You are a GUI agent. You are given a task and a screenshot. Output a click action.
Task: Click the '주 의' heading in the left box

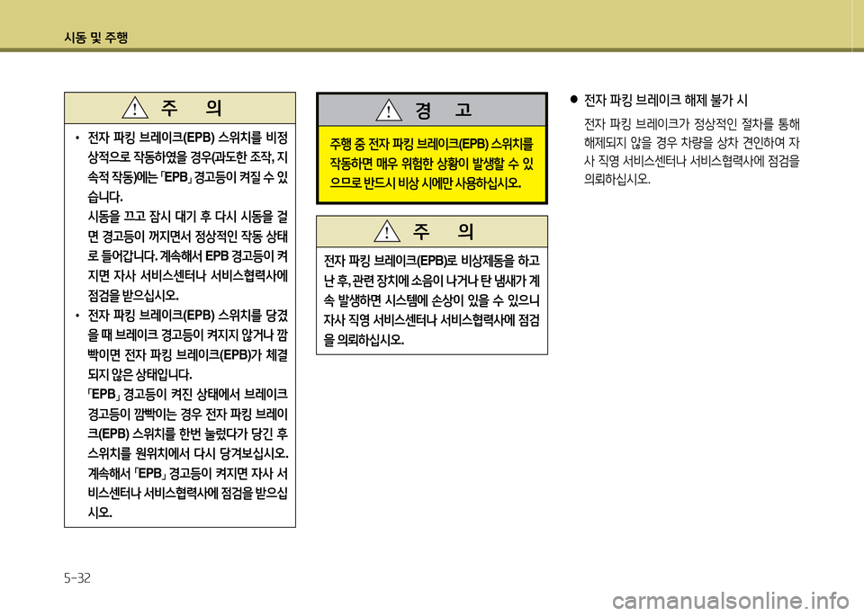191,108
